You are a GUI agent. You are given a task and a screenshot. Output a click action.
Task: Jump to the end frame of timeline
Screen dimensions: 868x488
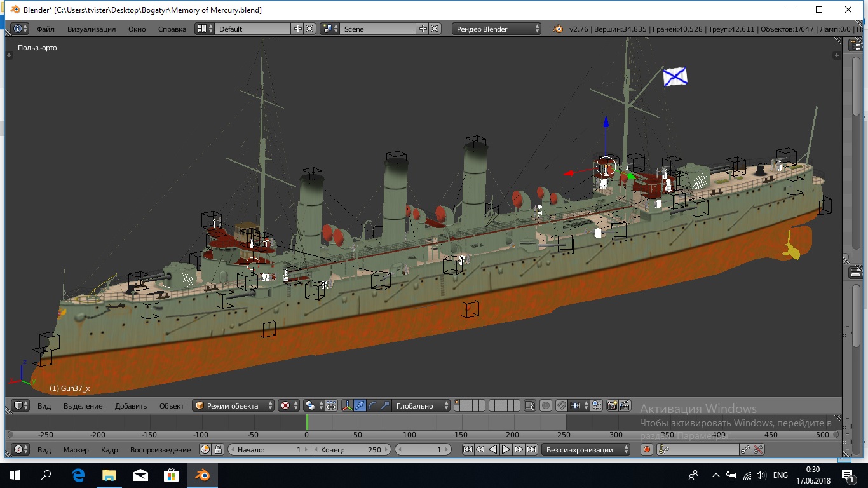pos(531,449)
